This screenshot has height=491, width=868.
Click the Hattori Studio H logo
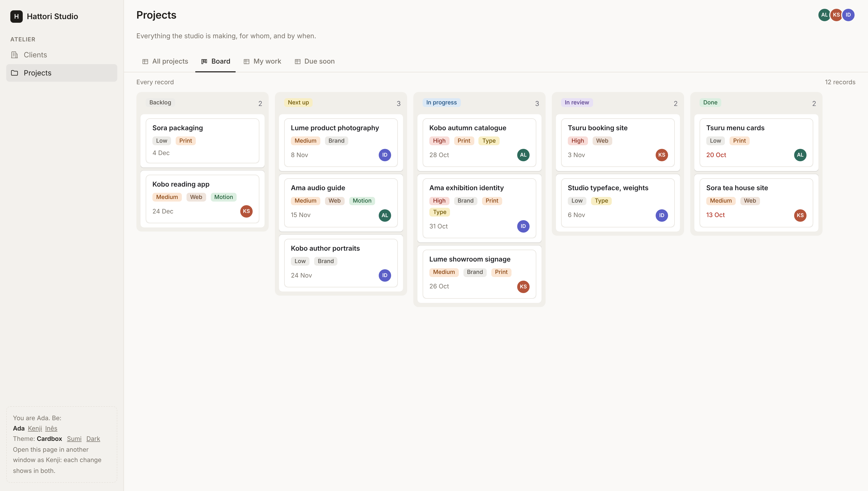coord(16,16)
